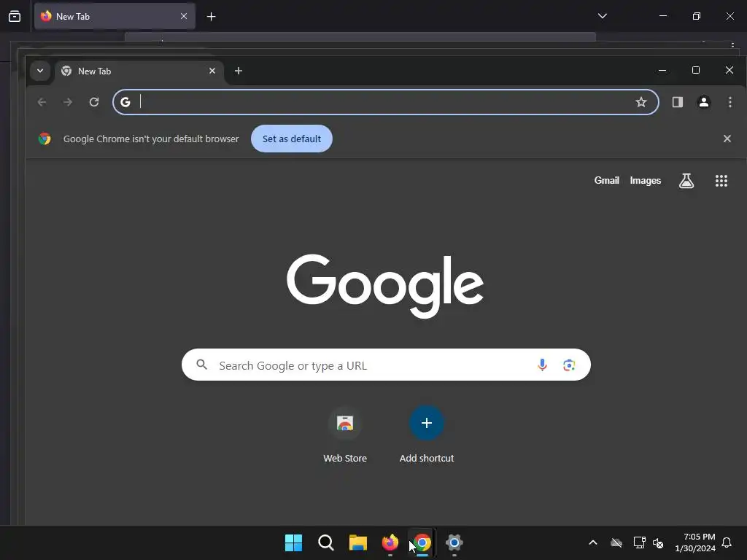Focus the Chrome address bar
This screenshot has width=747, height=560.
(x=386, y=102)
